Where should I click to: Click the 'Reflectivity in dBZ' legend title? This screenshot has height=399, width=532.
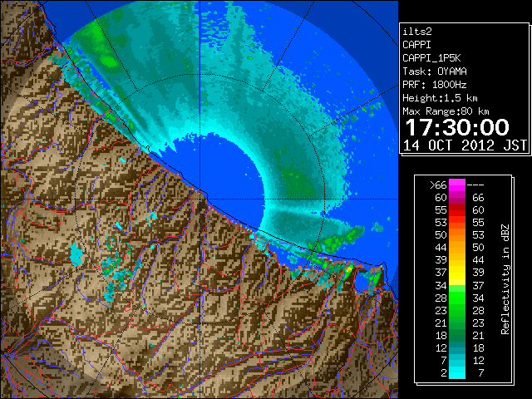click(x=505, y=279)
